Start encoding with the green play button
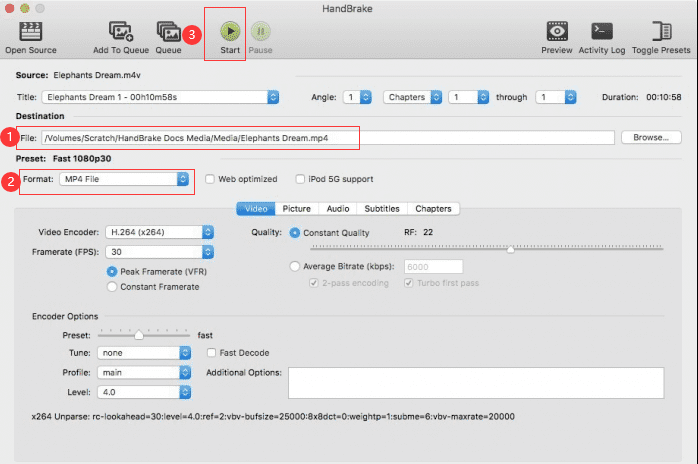 [230, 31]
